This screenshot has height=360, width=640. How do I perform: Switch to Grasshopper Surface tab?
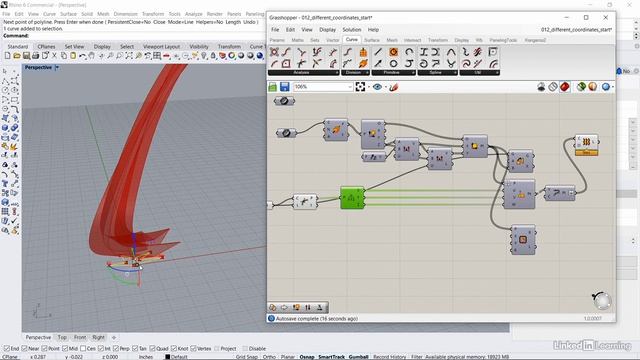click(371, 40)
